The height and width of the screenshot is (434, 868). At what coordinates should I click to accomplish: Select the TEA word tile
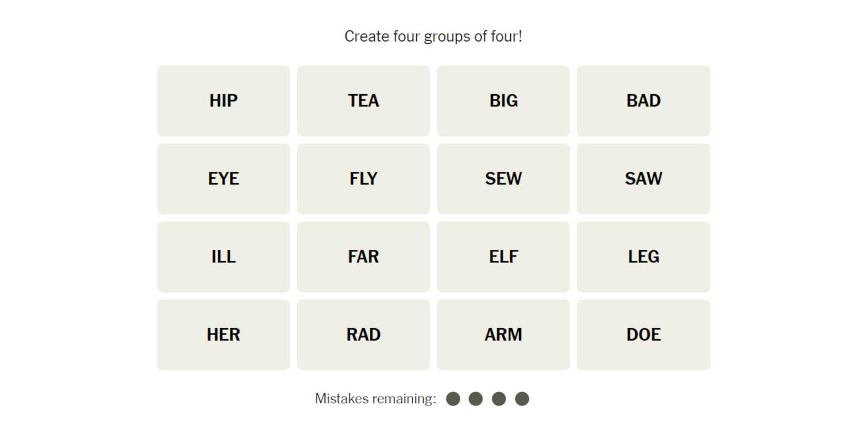363,100
